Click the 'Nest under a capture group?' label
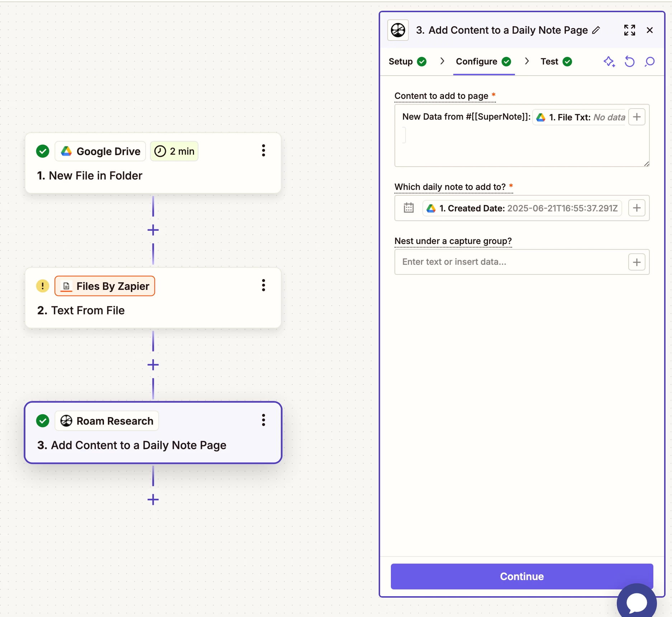 [453, 241]
